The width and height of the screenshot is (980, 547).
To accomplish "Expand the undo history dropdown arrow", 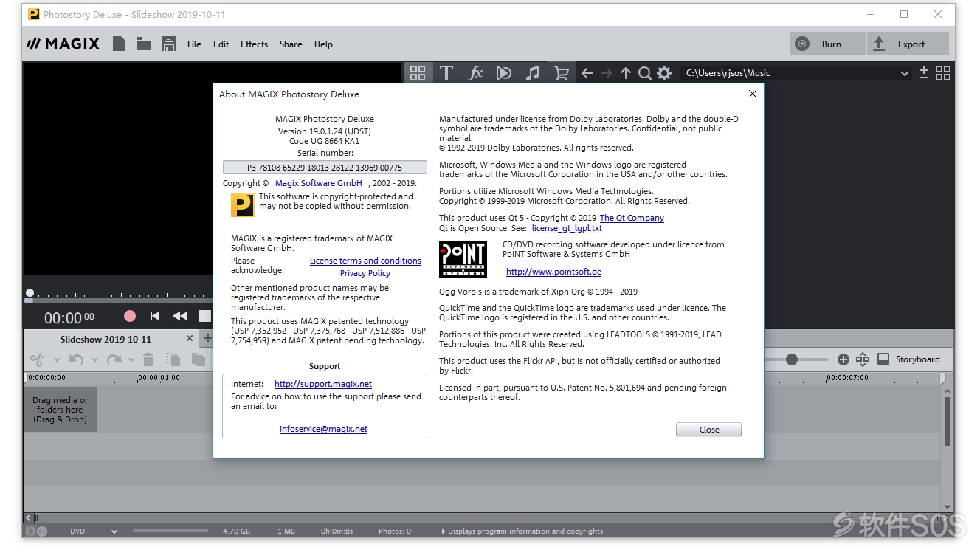I will (94, 360).
